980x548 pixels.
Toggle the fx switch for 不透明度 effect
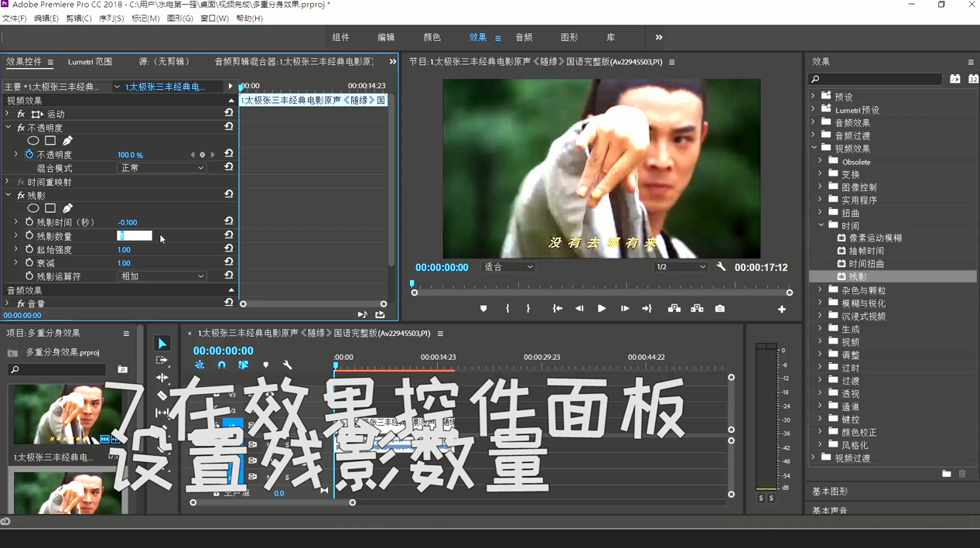coord(21,128)
